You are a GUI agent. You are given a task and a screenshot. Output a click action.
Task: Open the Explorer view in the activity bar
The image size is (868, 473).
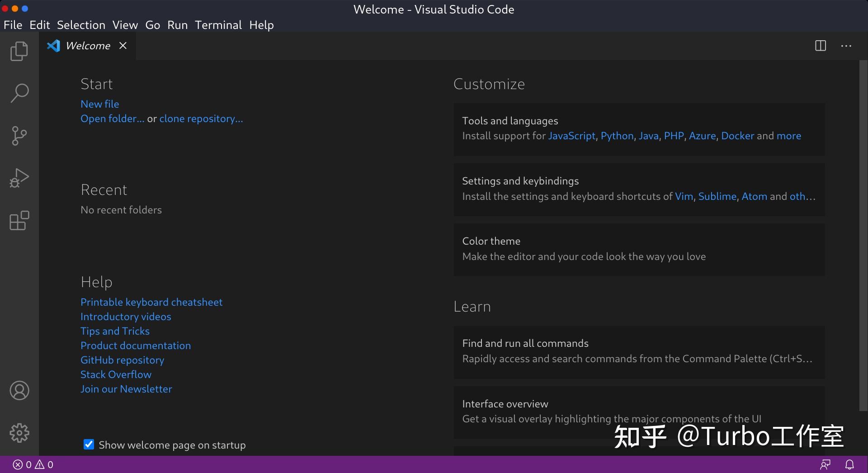click(19, 51)
